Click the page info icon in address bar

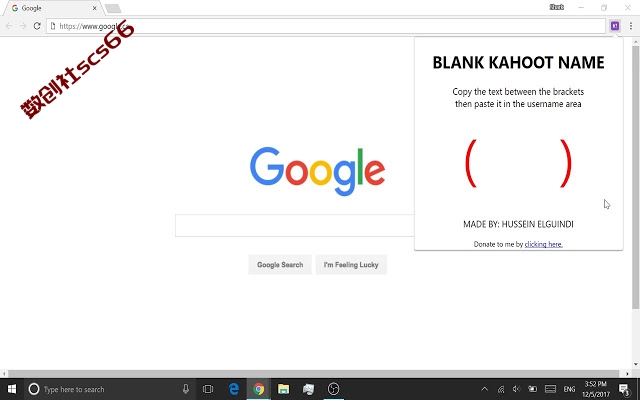(53, 26)
